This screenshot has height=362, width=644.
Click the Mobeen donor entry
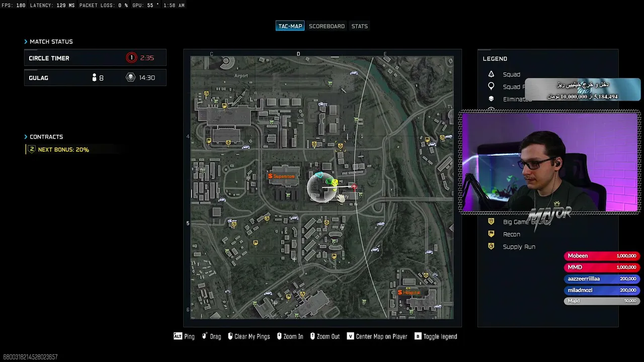pos(602,256)
